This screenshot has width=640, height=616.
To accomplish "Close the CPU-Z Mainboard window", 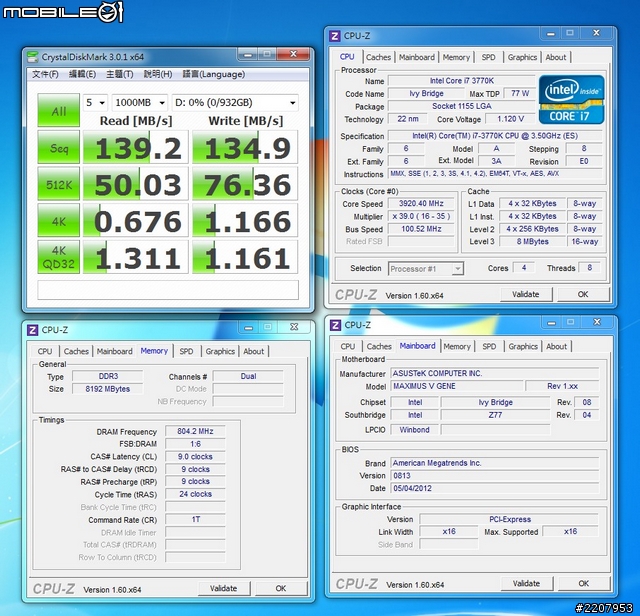I will [x=597, y=322].
